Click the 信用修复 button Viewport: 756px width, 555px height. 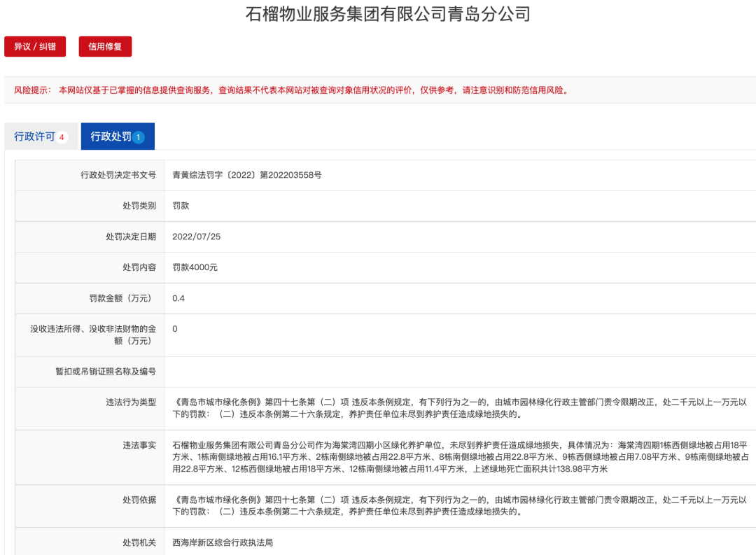(x=105, y=47)
